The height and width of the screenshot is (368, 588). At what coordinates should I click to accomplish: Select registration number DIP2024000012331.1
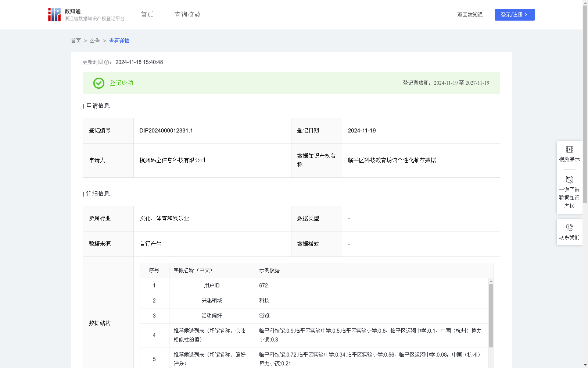click(x=166, y=131)
